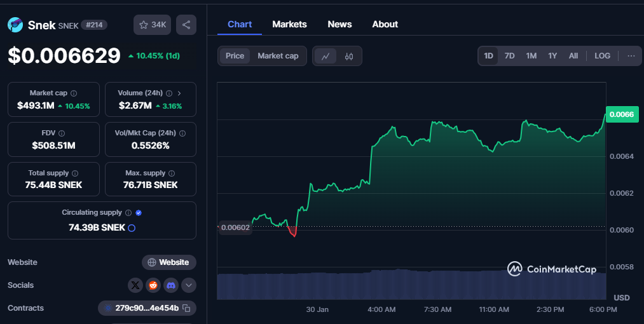Image resolution: width=644 pixels, height=324 pixels.
Task: Open the Volume (24h) detail arrow
Action: pyautogui.click(x=179, y=93)
